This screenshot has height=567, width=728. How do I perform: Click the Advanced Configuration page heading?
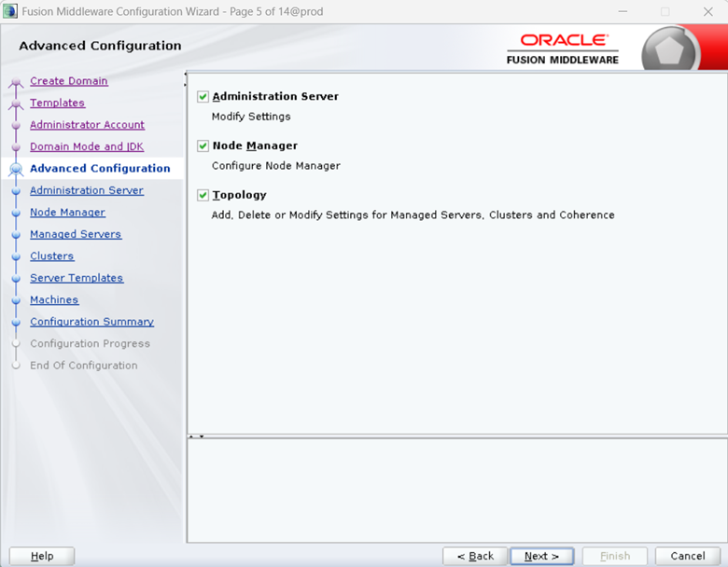[100, 46]
